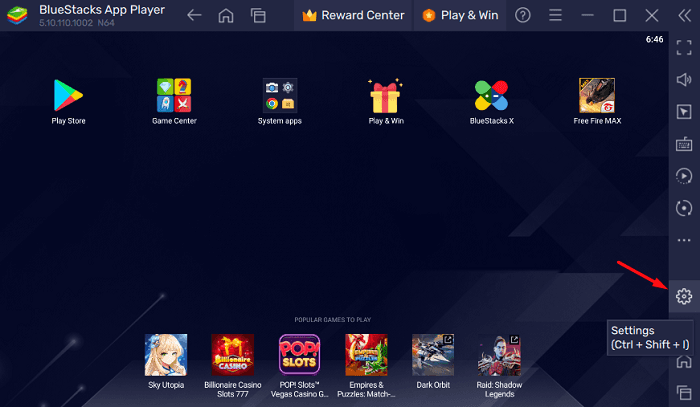Screen dimensions: 700x407
Task: Open Settings gear in sidebar
Action: [x=684, y=296]
